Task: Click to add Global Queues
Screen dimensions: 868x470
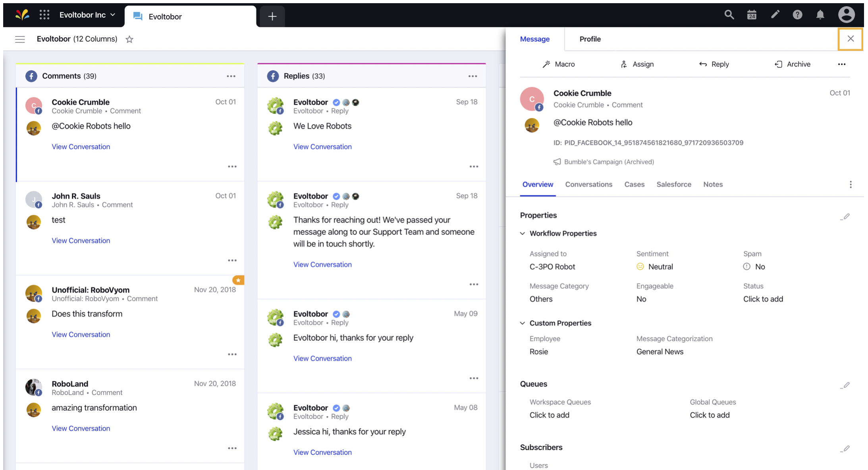Action: click(710, 415)
